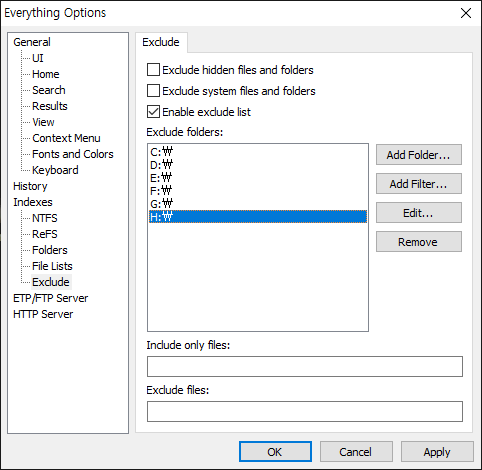Open HTTP Server settings
This screenshot has height=470, width=482.
[x=43, y=314]
